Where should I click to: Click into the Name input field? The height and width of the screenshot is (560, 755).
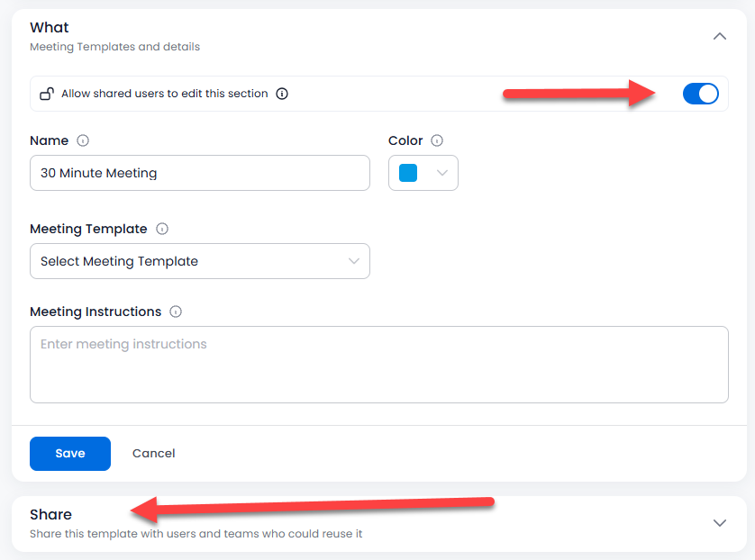199,173
